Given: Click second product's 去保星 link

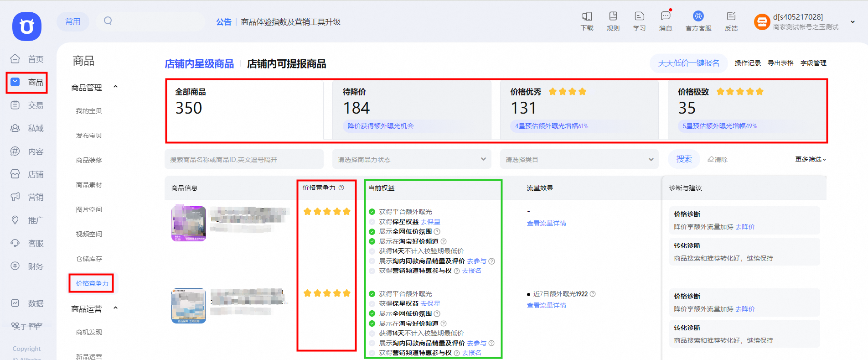Looking at the screenshot, I should (x=430, y=303).
